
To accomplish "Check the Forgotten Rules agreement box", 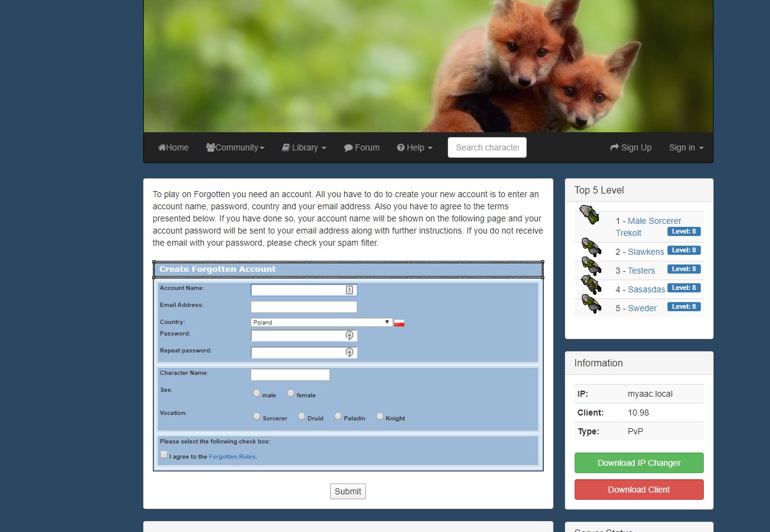I will click(x=163, y=454).
